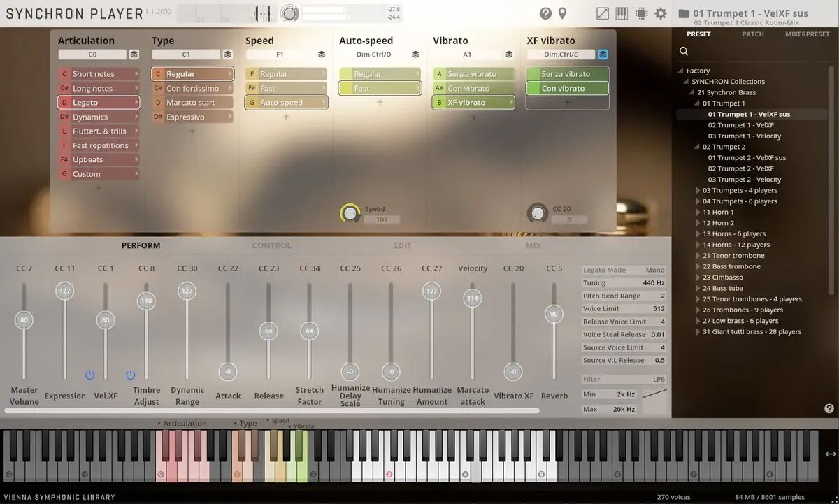The height and width of the screenshot is (504, 839).
Task: Switch to the PATCH tab
Action: pyautogui.click(x=753, y=34)
